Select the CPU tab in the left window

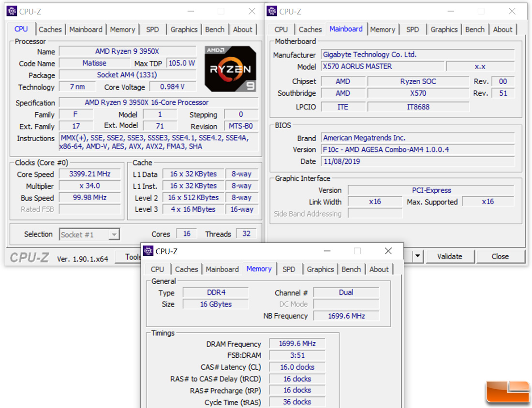(21, 29)
